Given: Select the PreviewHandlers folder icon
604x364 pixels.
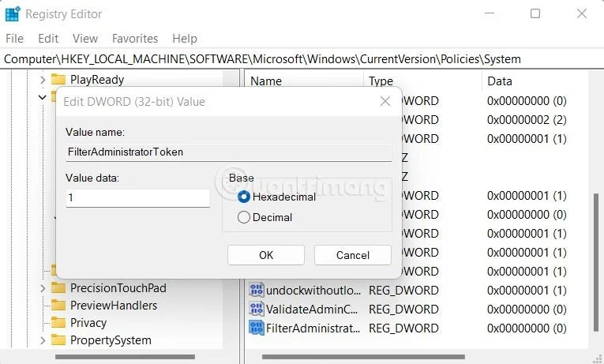Looking at the screenshot, I should coord(58,305).
